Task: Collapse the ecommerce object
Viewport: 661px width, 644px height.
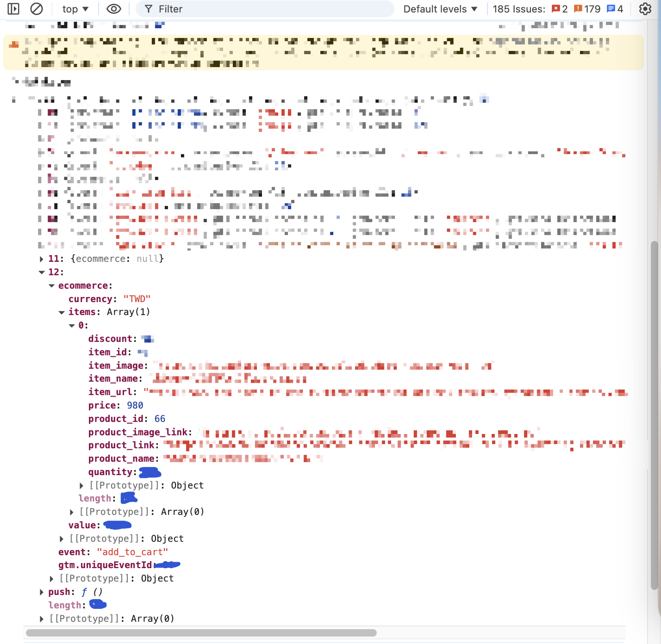Action: pyautogui.click(x=52, y=286)
